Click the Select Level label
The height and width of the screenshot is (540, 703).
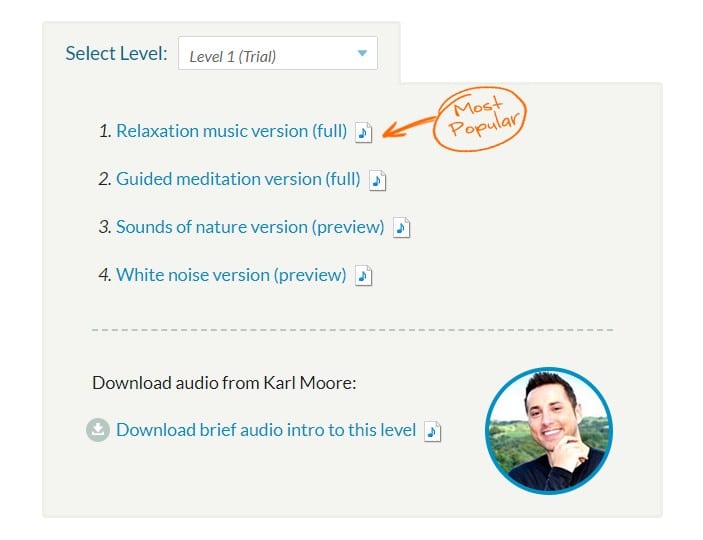point(116,53)
